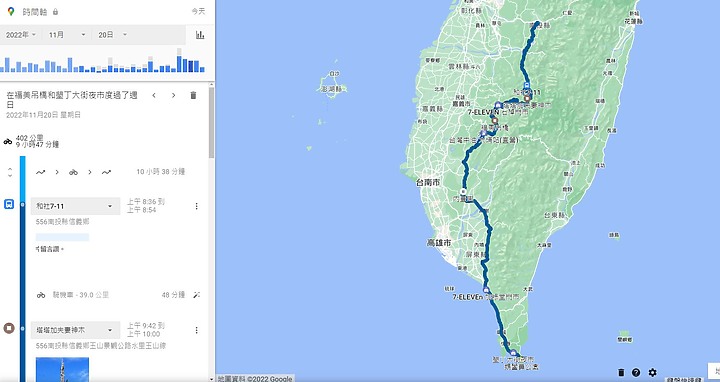The height and width of the screenshot is (382, 720).
Task: Click the motorcycle icon beside 402 公里
Action: coord(8,141)
